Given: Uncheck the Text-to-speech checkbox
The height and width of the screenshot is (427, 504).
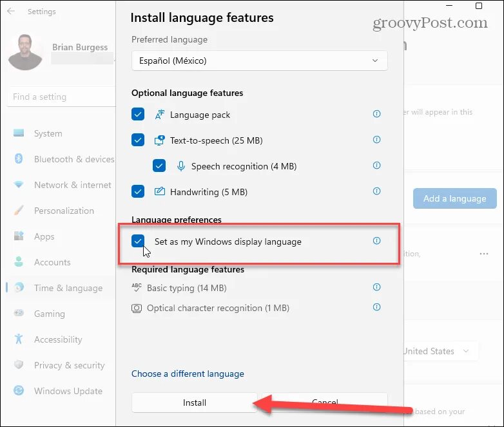Looking at the screenshot, I should click(x=138, y=140).
